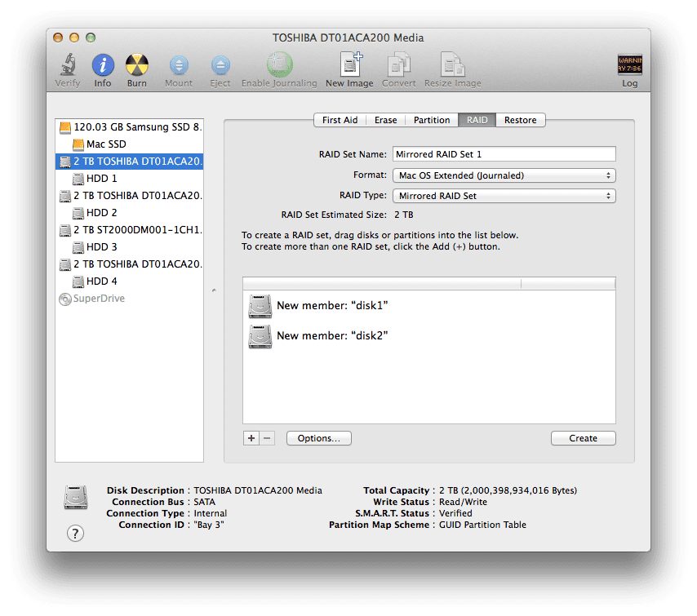Click the Verify microscope icon
697x616 pixels.
[x=68, y=65]
